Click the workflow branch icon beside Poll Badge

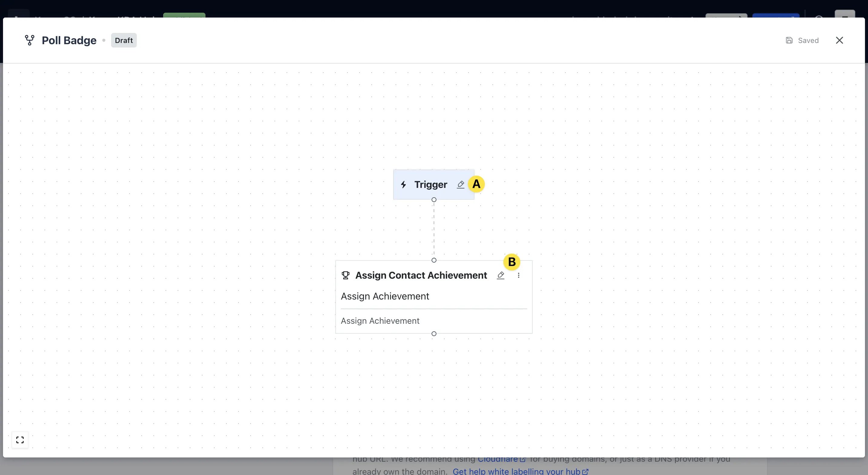click(29, 40)
